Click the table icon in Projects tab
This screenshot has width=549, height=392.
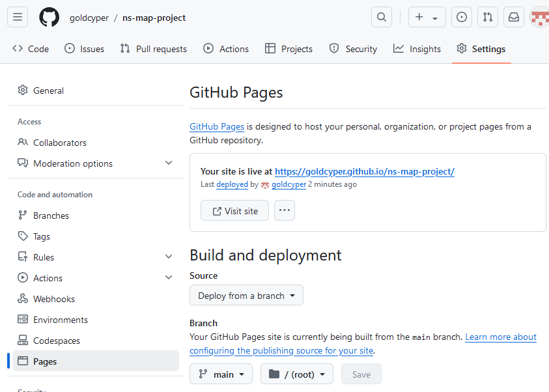pyautogui.click(x=270, y=48)
